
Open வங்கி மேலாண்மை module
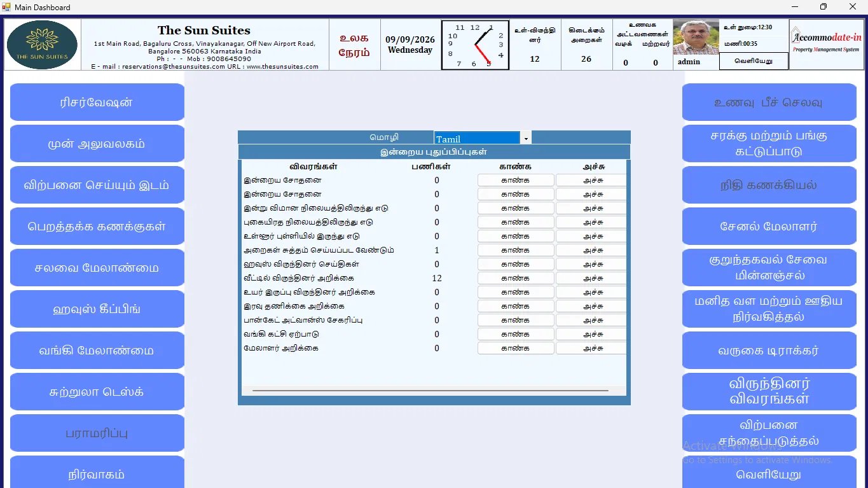pos(97,351)
